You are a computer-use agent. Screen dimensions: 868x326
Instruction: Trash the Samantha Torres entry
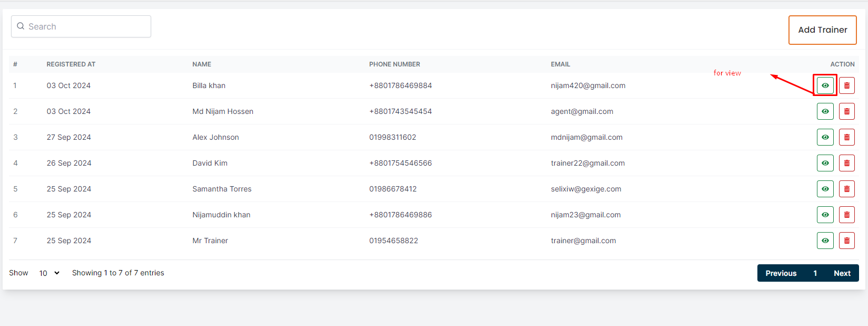pos(846,189)
